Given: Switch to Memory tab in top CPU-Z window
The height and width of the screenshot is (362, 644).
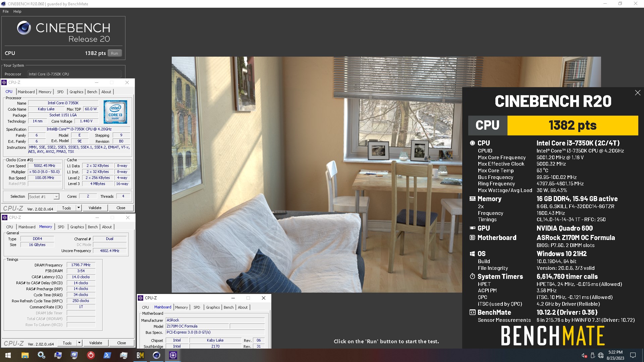Looking at the screenshot, I should tap(45, 92).
